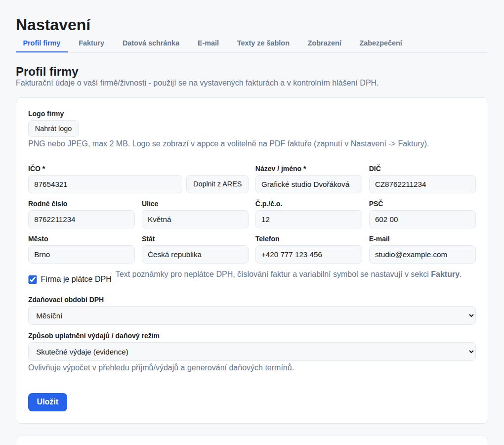Viewport: 504px width, 445px height.
Task: Click the Nahrát logo button
Action: (x=53, y=129)
